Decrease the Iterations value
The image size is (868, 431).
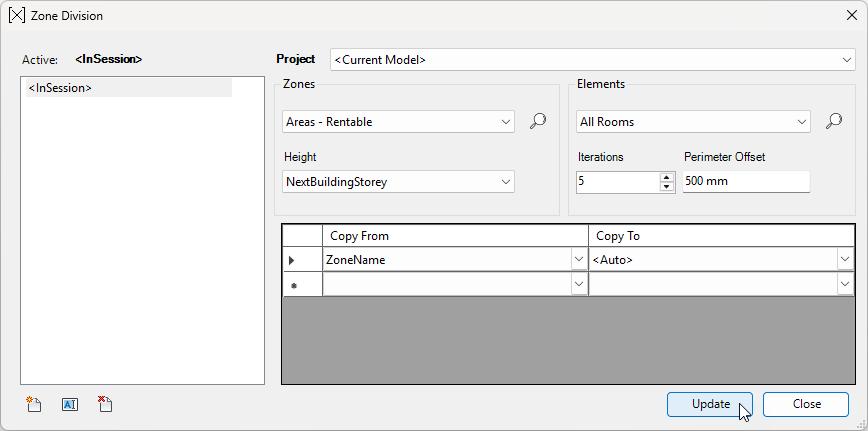point(667,187)
